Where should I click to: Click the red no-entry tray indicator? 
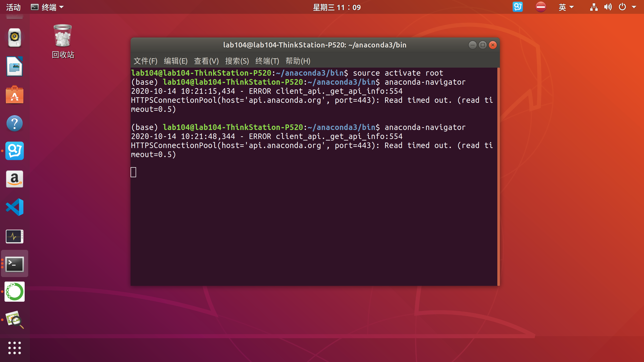541,7
